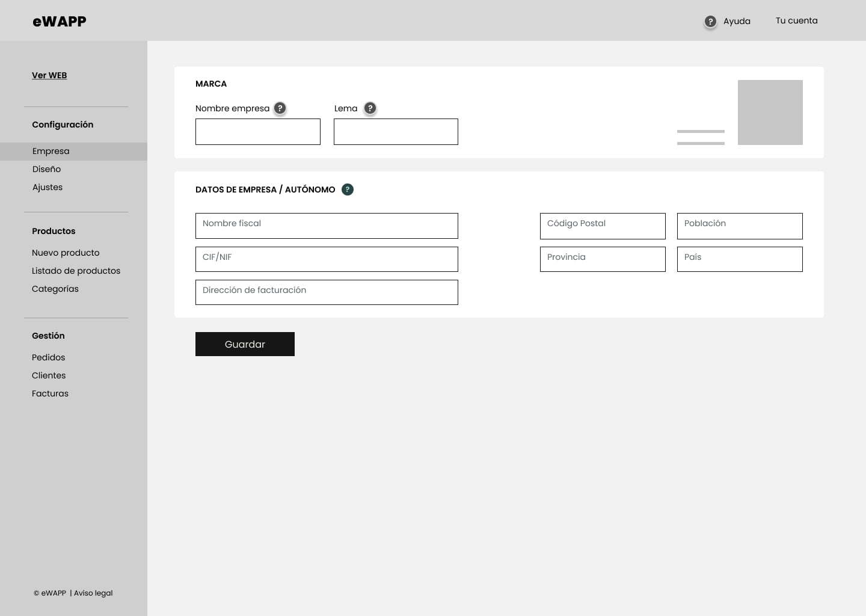
Task: Go to Diseño settings
Action: [47, 169]
